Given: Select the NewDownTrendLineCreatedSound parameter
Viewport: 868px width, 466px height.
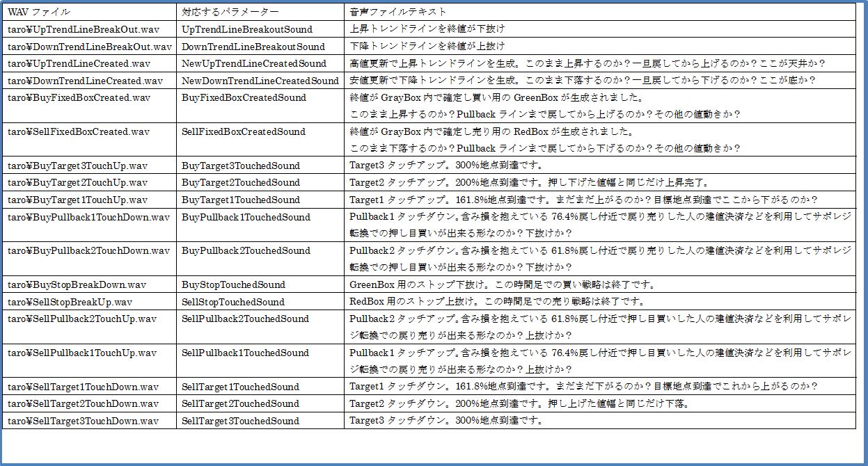Looking at the screenshot, I should pyautogui.click(x=260, y=81).
